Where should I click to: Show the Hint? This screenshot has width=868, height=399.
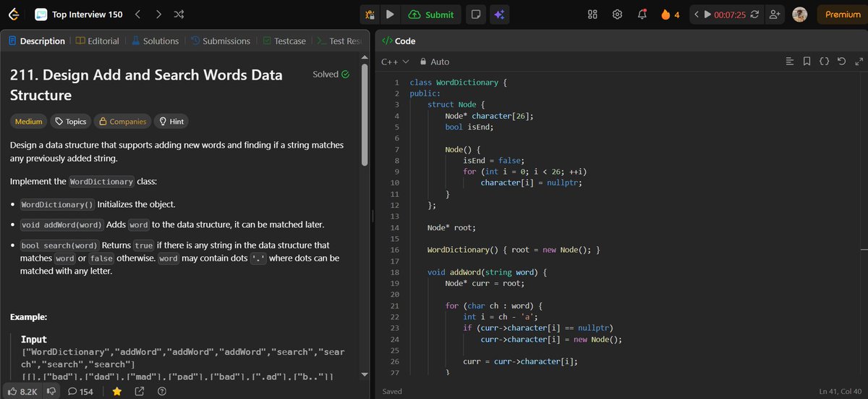point(172,122)
